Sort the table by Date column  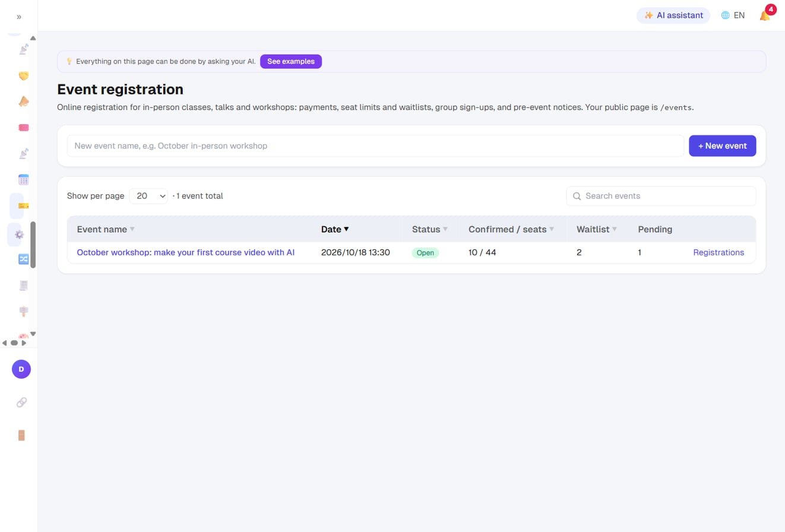pyautogui.click(x=335, y=229)
